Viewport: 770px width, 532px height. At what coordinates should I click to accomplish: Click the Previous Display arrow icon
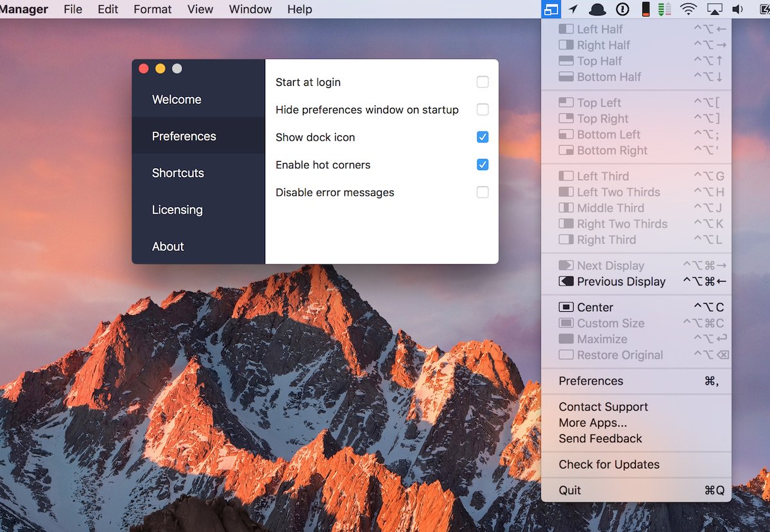coord(567,282)
